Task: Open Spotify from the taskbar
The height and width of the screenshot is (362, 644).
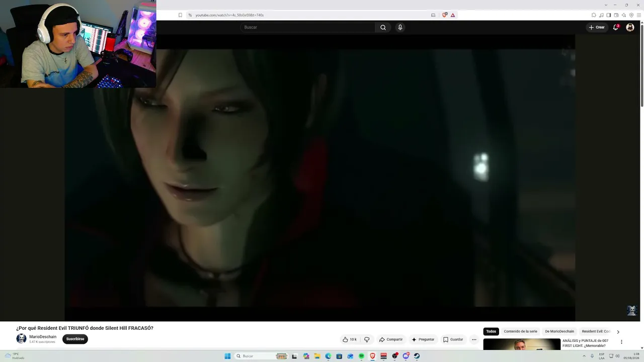Action: click(x=361, y=356)
